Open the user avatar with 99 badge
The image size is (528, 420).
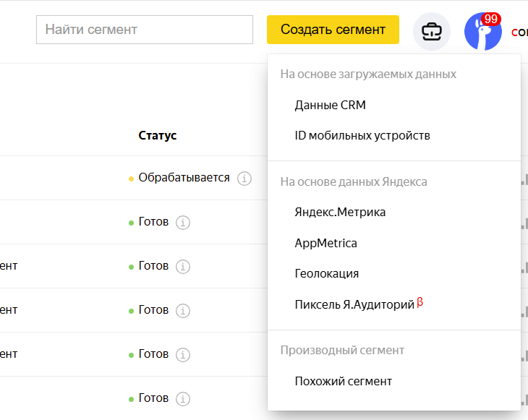pos(483,31)
